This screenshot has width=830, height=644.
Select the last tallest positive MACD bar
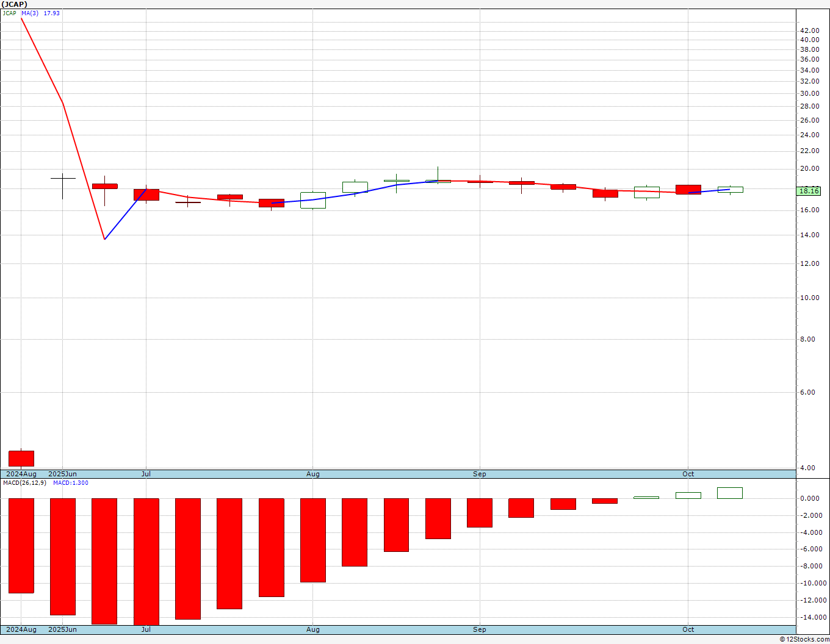[730, 493]
